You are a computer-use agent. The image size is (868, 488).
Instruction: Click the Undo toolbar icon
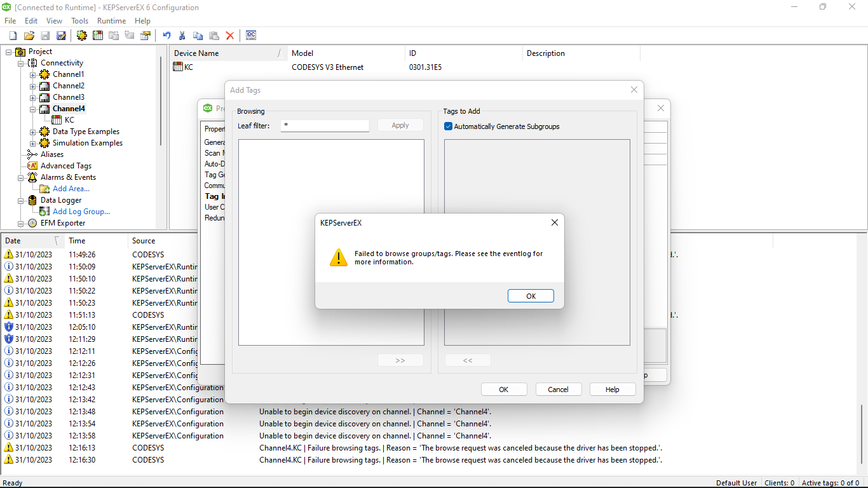(x=166, y=36)
